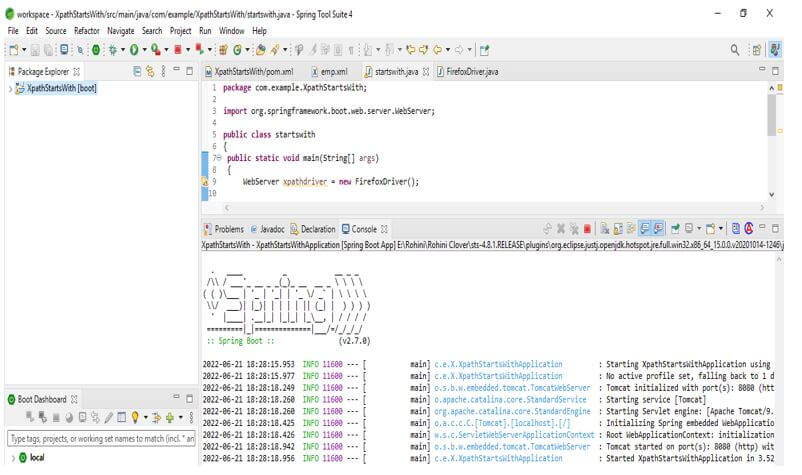Expand the XpathStartsWith [boot] project tree
The height and width of the screenshot is (475, 802).
coord(10,89)
